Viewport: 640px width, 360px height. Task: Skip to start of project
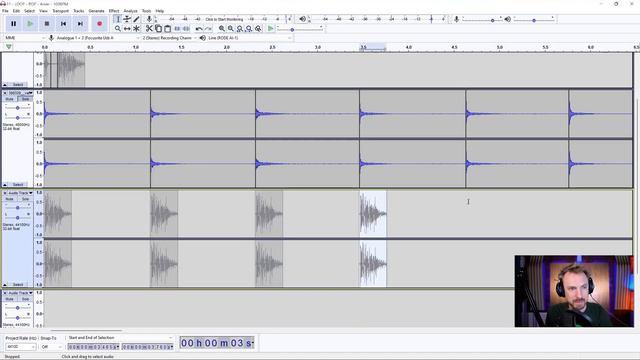click(63, 24)
